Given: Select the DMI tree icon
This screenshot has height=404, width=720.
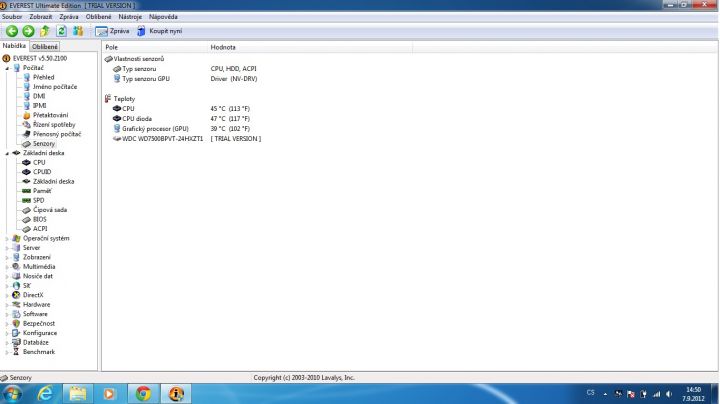Looking at the screenshot, I should tap(27, 96).
